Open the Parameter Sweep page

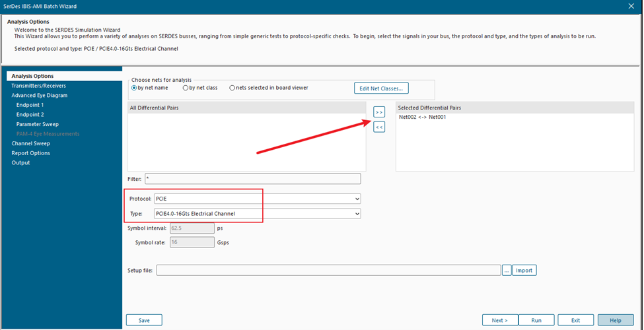pyautogui.click(x=37, y=124)
